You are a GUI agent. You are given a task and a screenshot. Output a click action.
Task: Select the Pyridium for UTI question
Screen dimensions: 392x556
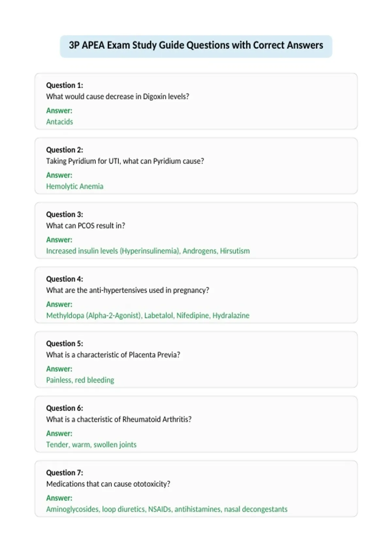click(125, 161)
